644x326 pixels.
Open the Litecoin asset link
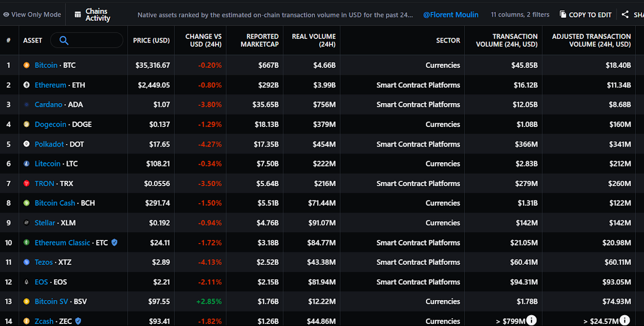click(x=48, y=164)
